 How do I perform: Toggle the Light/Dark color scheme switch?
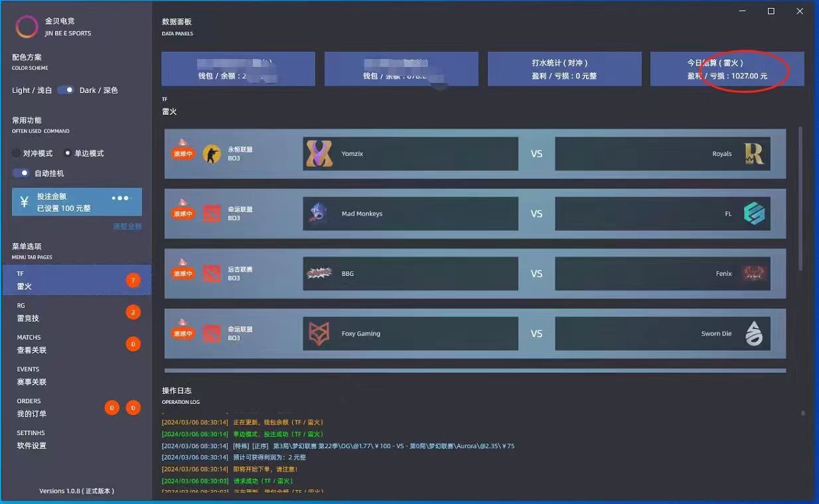point(65,90)
